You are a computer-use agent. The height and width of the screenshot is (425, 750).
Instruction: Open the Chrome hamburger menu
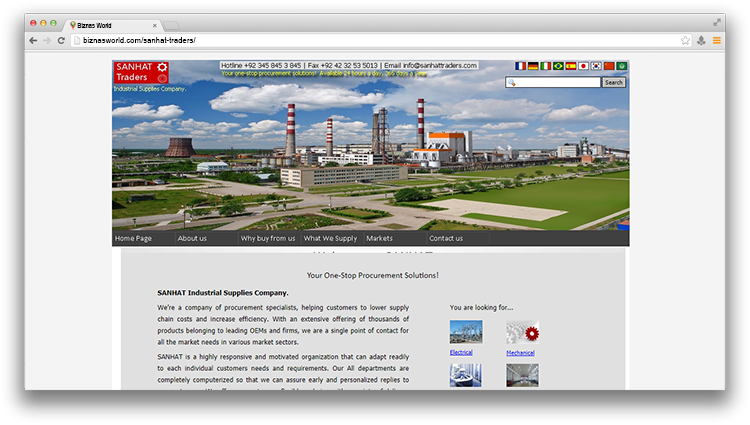[717, 40]
